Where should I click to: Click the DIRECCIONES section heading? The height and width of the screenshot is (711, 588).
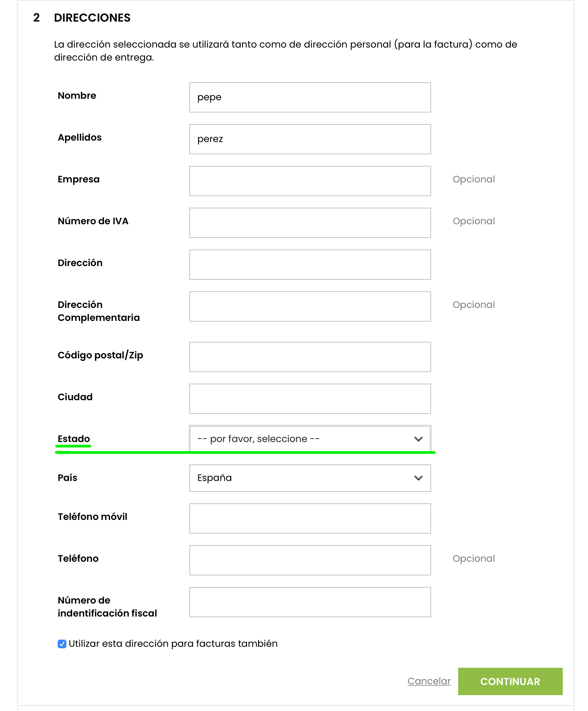(x=92, y=18)
